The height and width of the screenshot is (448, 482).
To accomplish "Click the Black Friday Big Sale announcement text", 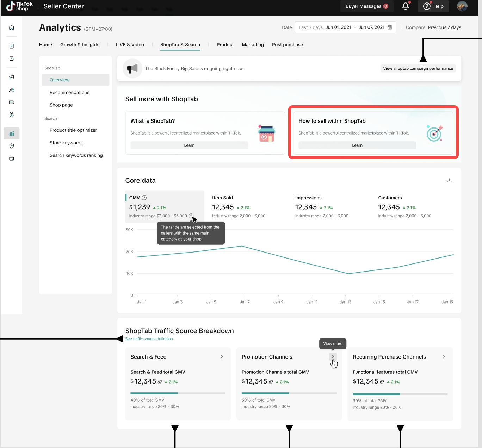I will (x=194, y=69).
